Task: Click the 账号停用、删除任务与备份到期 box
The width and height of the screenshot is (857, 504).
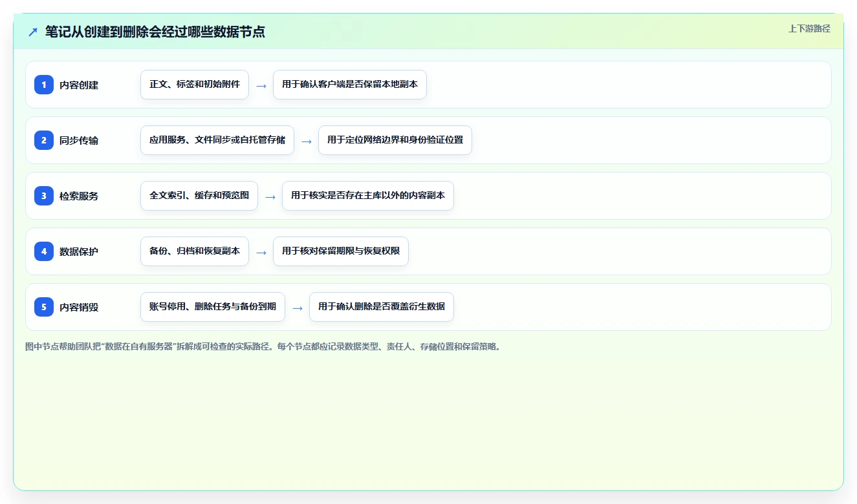Action: (213, 307)
